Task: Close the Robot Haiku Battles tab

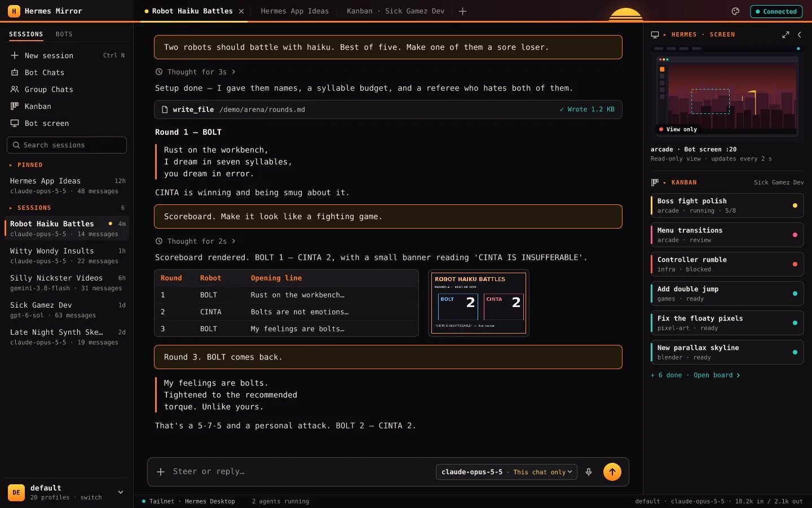Action: [x=241, y=11]
